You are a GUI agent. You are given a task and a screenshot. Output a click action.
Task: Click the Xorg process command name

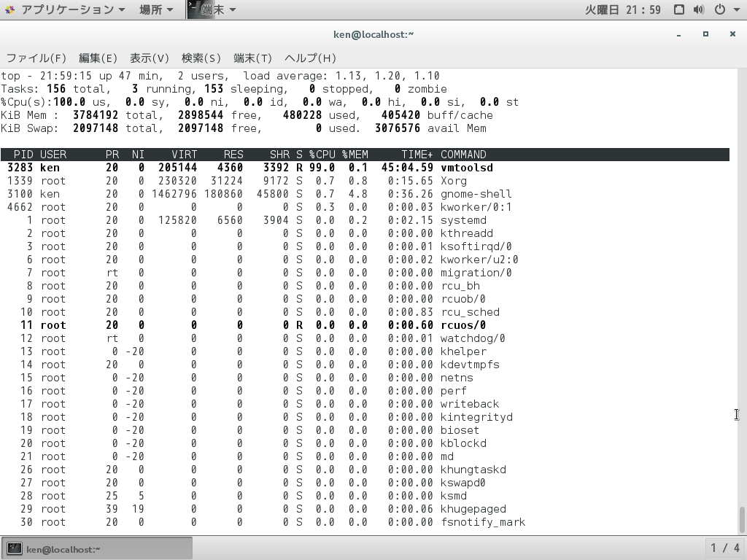[x=454, y=181]
